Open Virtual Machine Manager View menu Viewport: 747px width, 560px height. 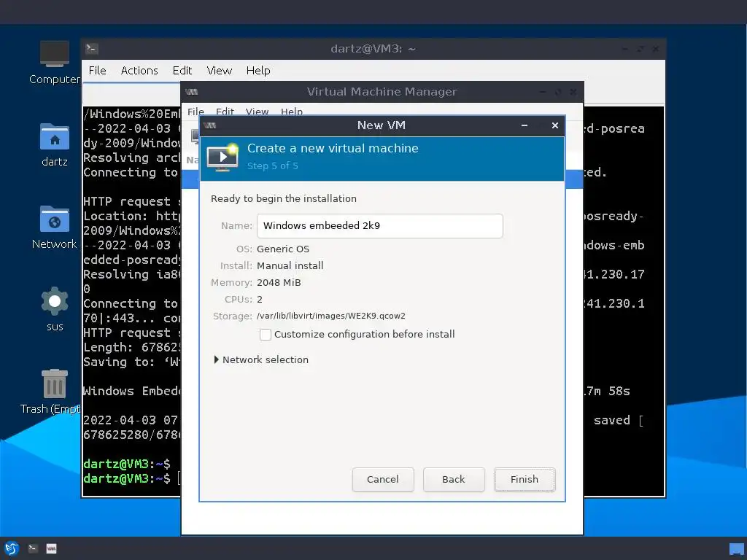258,112
